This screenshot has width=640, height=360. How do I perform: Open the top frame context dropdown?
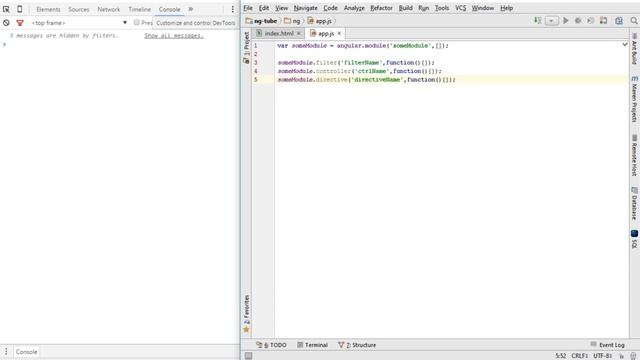79,23
